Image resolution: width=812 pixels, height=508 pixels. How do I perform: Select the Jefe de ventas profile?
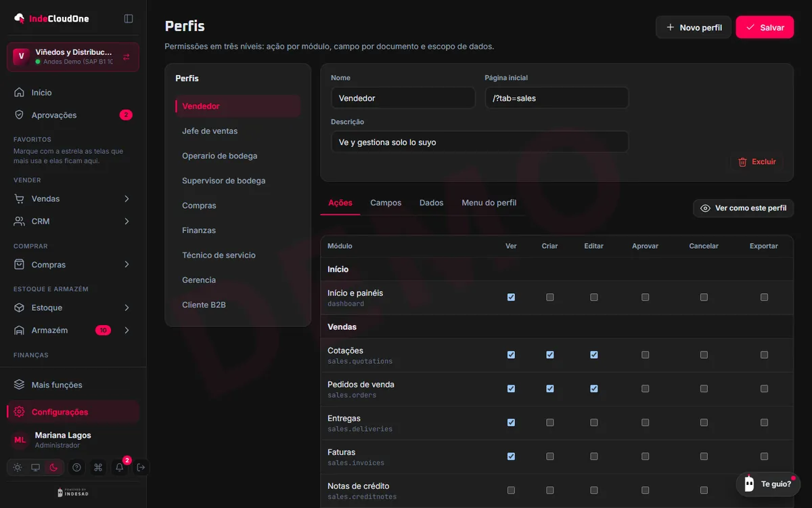(238, 131)
